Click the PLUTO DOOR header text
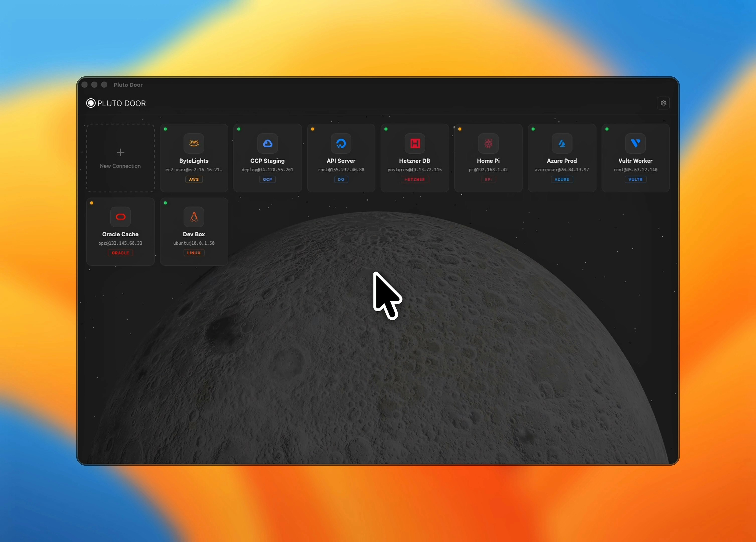 pos(121,103)
